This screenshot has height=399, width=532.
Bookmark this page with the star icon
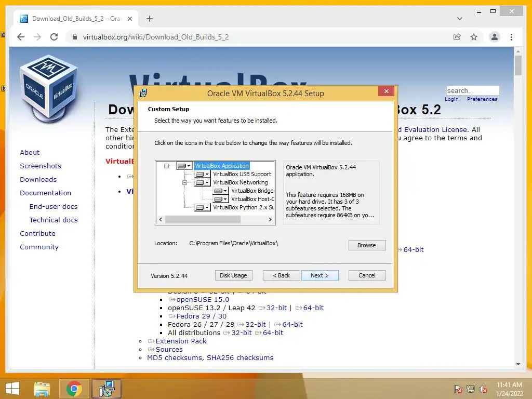(x=474, y=37)
